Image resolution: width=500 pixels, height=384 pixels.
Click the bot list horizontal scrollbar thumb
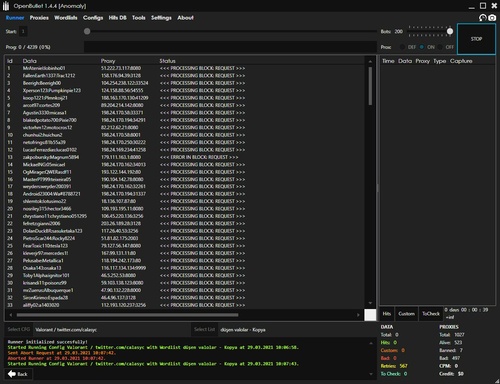pos(128,315)
